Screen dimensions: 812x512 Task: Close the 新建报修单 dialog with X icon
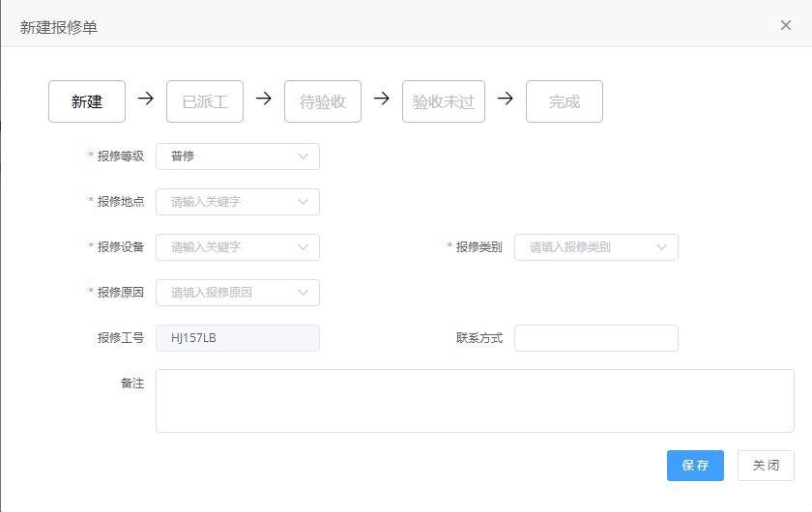tap(786, 25)
